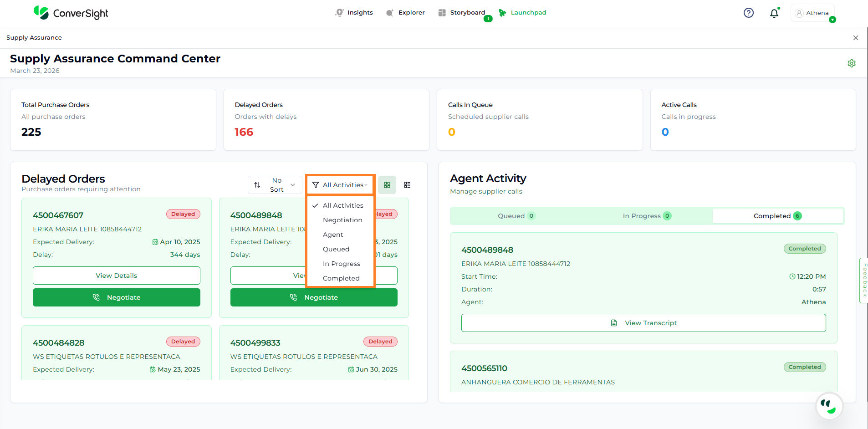View Transcript for call 4500489848
This screenshot has width=868, height=429.
tap(643, 323)
